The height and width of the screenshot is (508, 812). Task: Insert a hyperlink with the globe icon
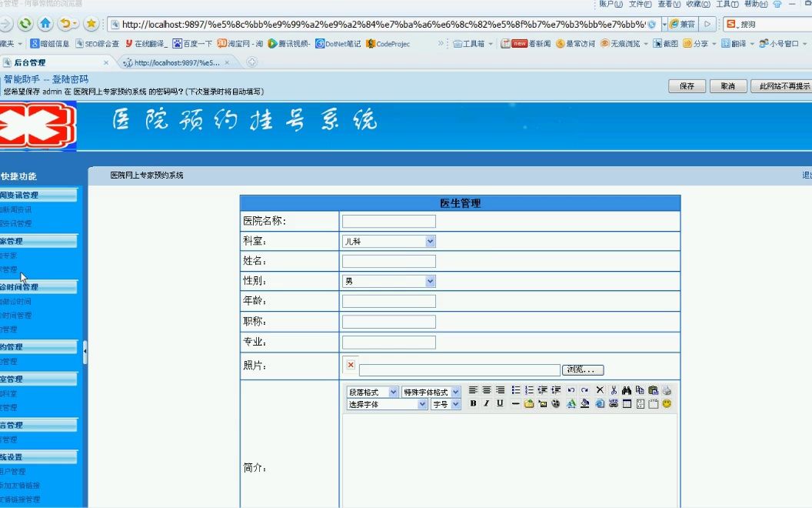click(600, 403)
